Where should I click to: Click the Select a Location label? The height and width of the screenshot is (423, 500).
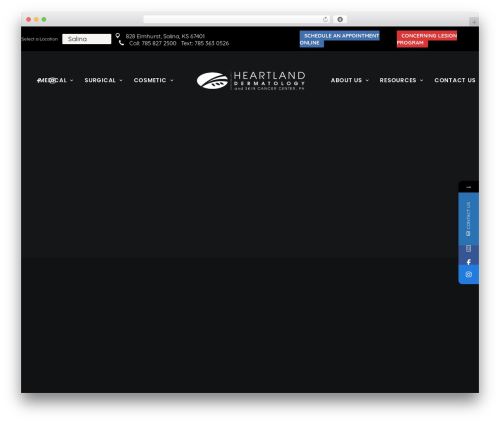(x=40, y=39)
